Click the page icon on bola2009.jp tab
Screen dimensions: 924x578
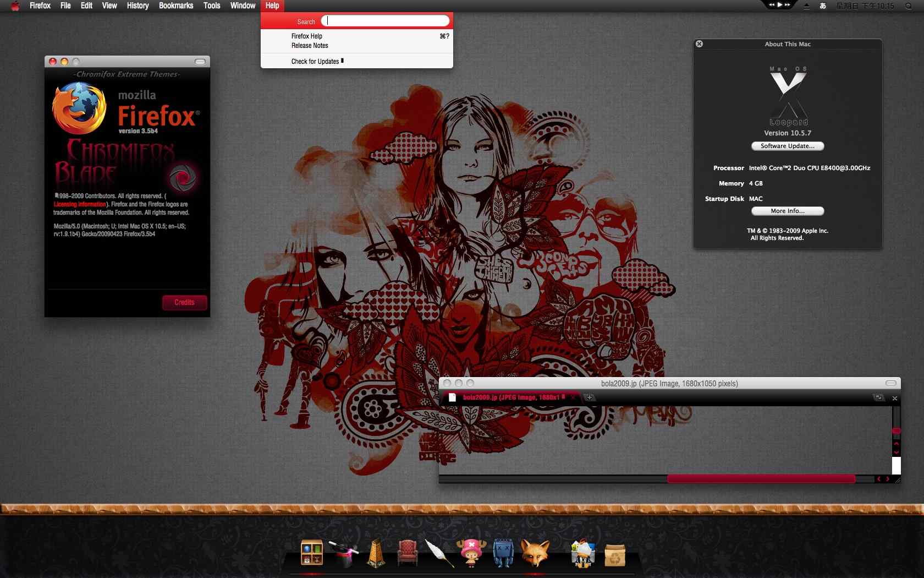coord(452,397)
